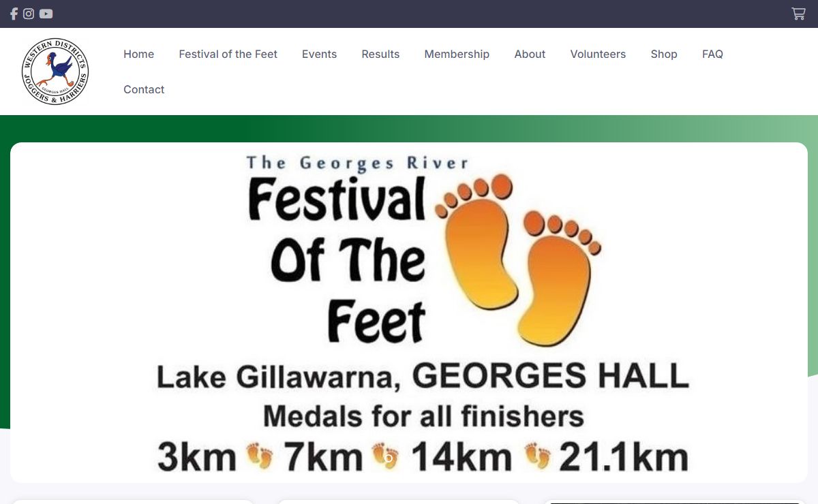Click the Festival Of The Feet banner image

[409, 313]
